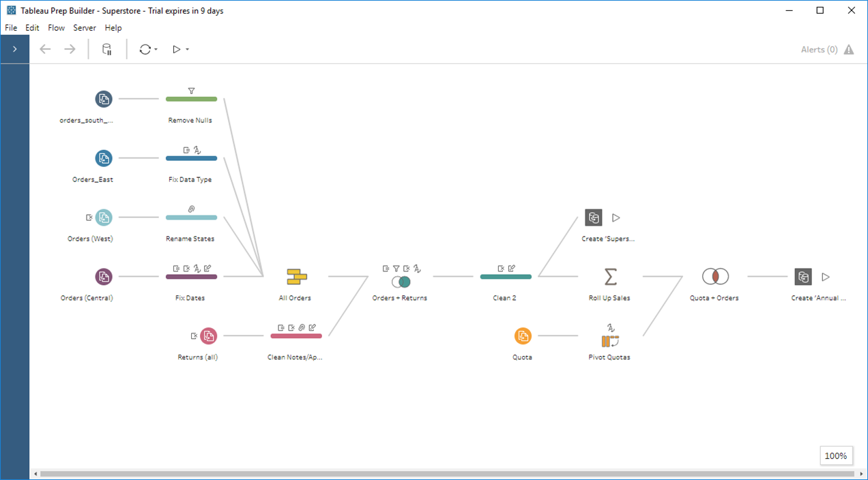
Task: Click the All Orders label
Action: point(295,298)
